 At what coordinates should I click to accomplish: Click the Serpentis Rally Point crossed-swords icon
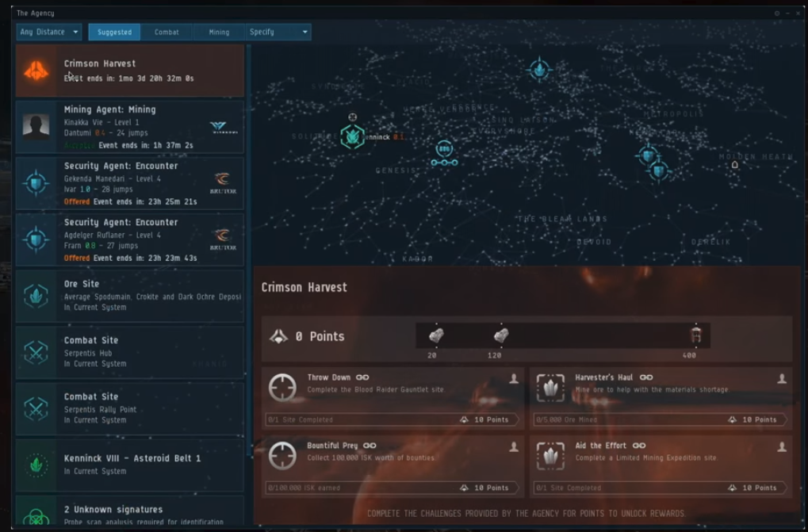(36, 409)
